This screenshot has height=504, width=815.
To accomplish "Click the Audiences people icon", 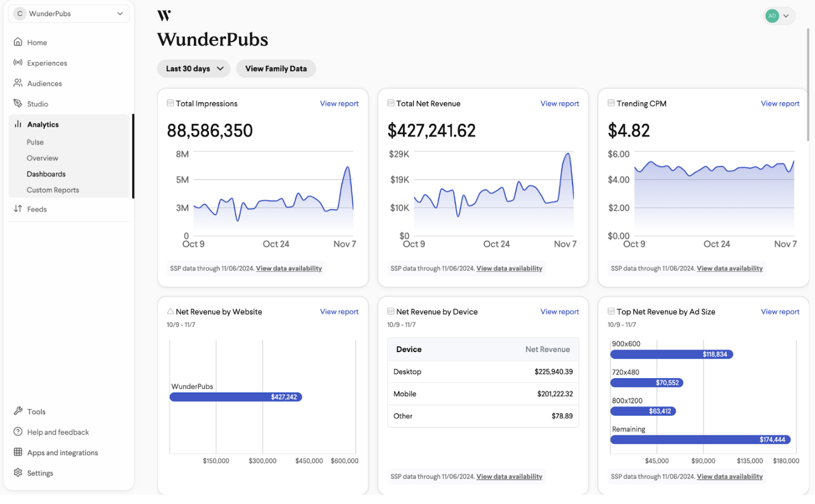I will click(19, 83).
